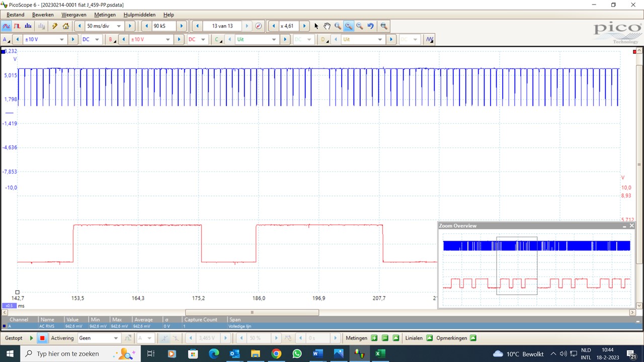Select the zoom-in tool
The width and height of the screenshot is (644, 362).
coord(349,26)
